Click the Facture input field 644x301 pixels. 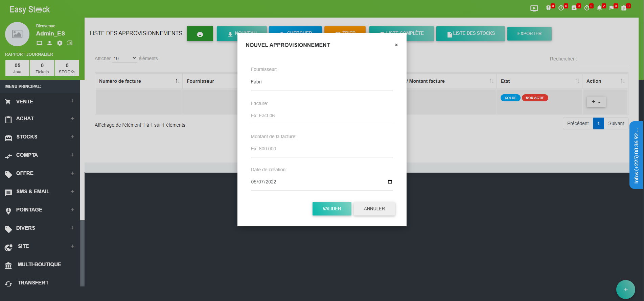point(321,116)
